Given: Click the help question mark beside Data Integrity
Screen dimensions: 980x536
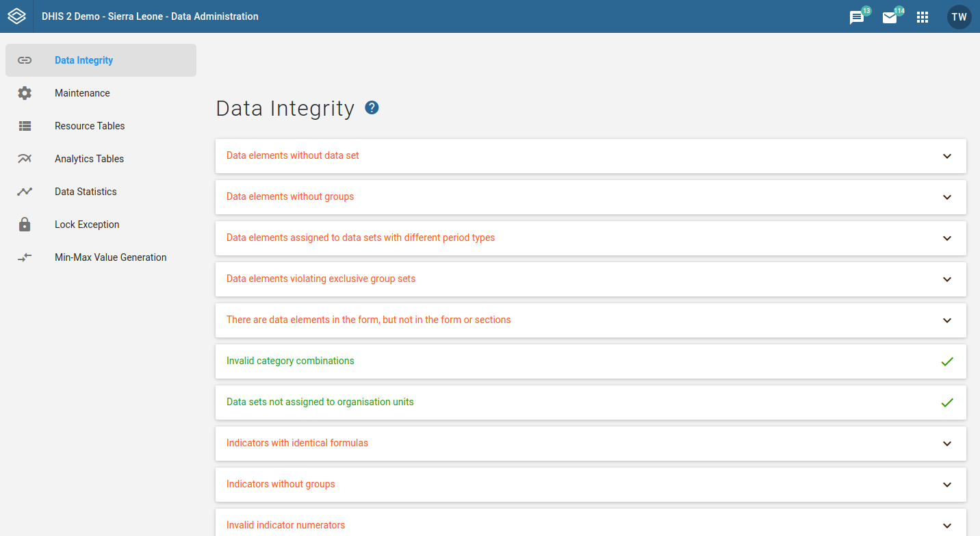Looking at the screenshot, I should 372,107.
